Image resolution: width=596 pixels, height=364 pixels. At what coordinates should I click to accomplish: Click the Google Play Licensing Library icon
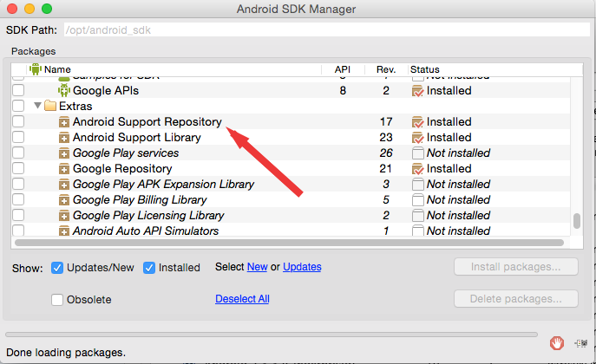(x=64, y=216)
